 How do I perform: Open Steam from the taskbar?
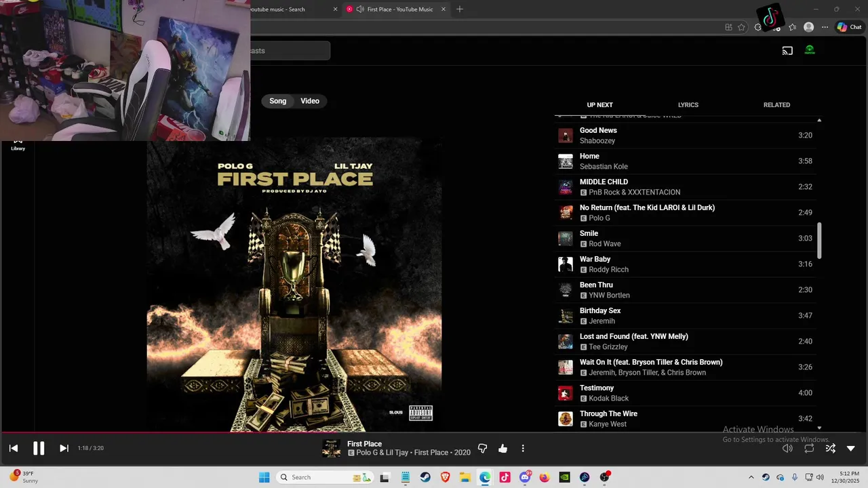[x=425, y=477]
